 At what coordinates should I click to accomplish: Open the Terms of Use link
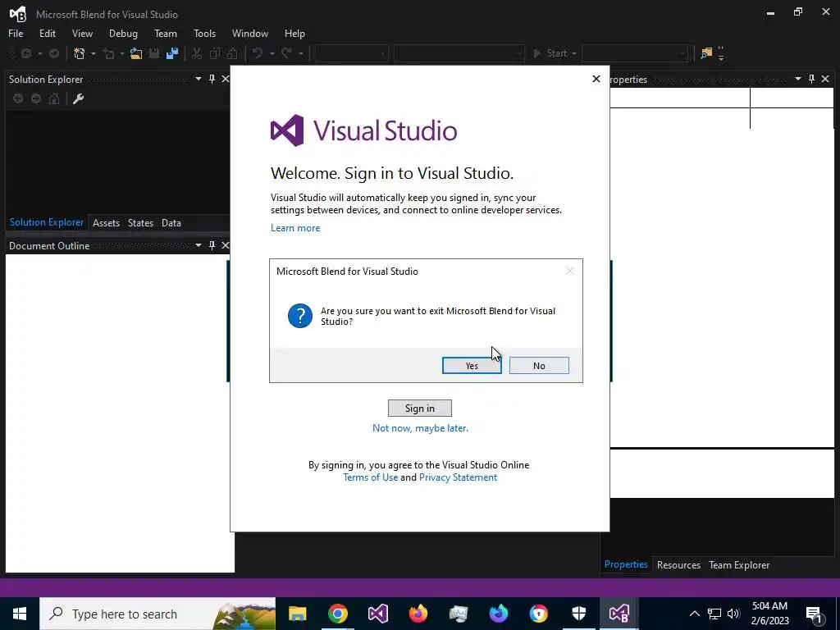[x=370, y=477]
